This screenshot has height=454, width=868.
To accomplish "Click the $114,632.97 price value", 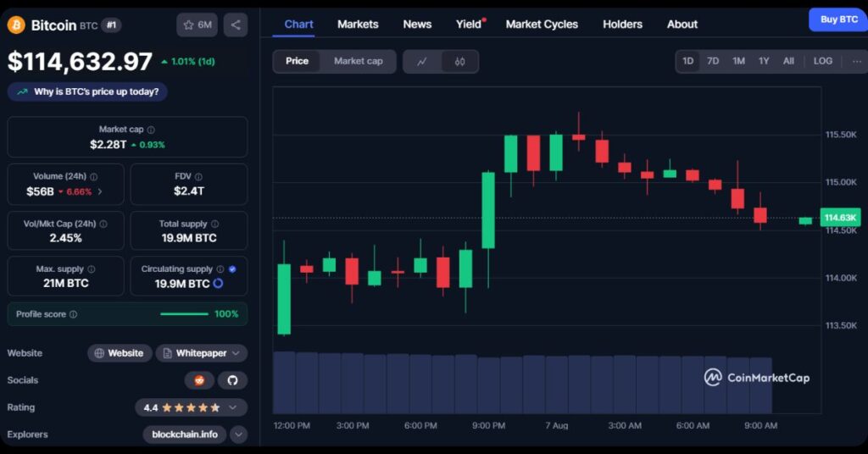I will point(80,61).
